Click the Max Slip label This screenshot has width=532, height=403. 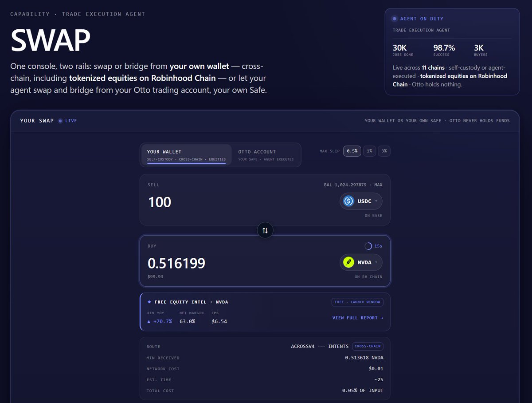pyautogui.click(x=329, y=151)
